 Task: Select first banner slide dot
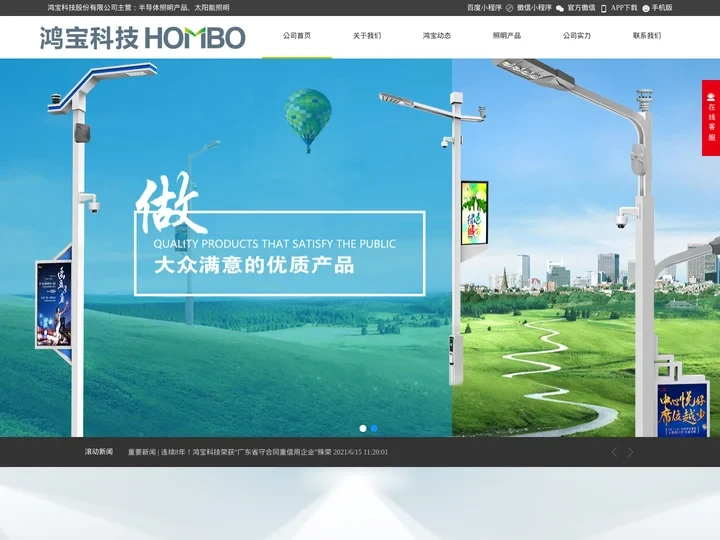click(363, 428)
